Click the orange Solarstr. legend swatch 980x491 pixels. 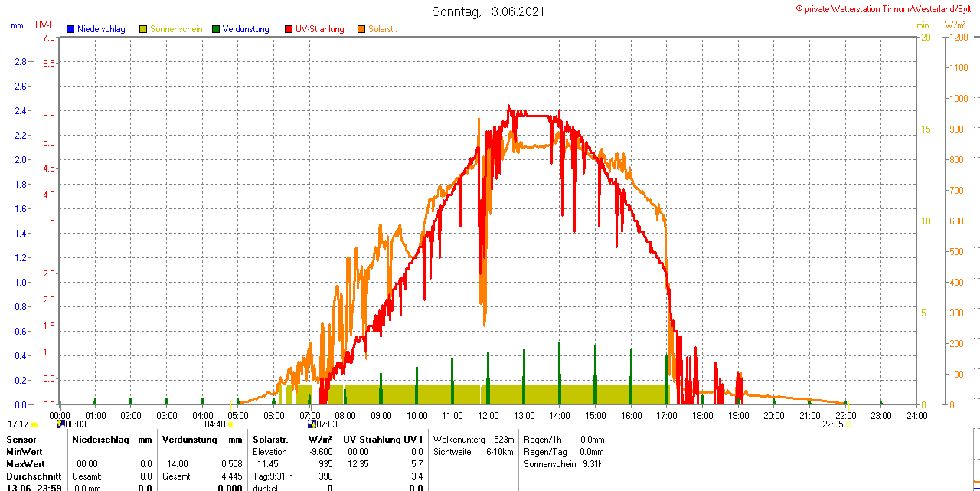[361, 29]
